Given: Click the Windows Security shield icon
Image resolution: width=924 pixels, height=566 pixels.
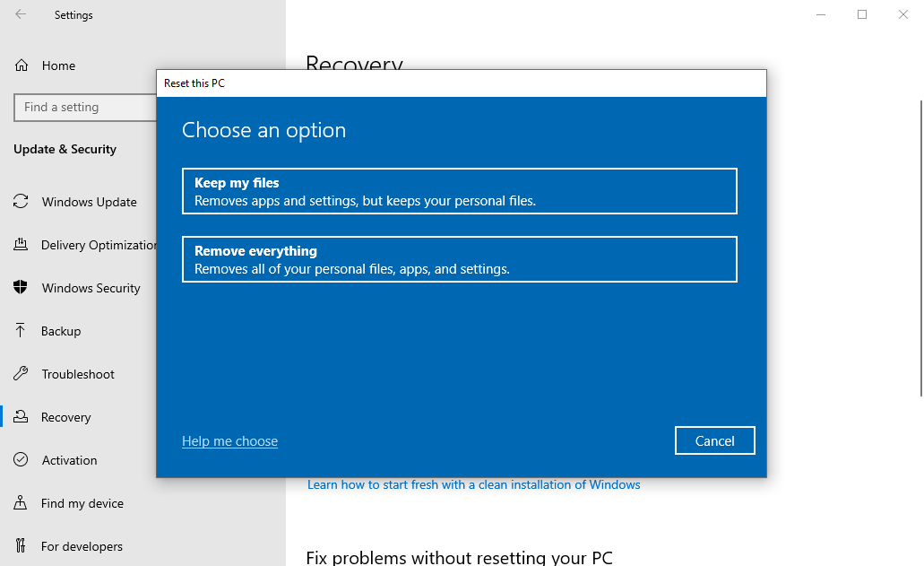Looking at the screenshot, I should 21,288.
